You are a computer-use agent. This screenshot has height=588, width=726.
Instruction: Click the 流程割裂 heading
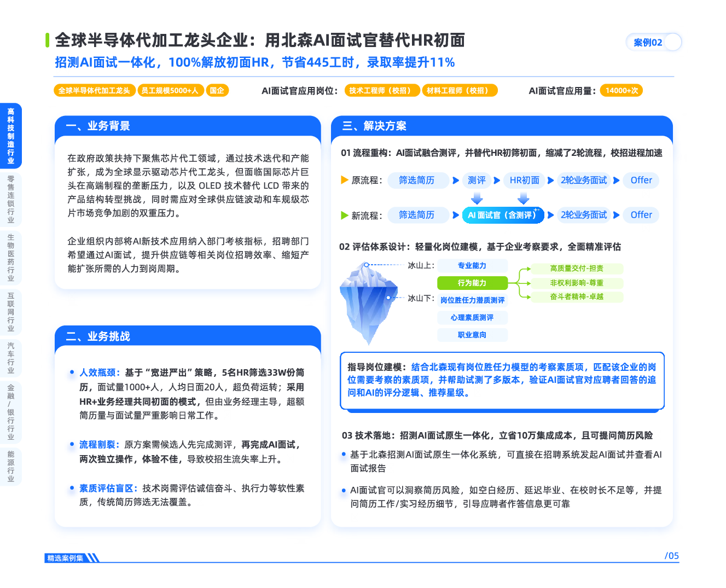[100, 445]
